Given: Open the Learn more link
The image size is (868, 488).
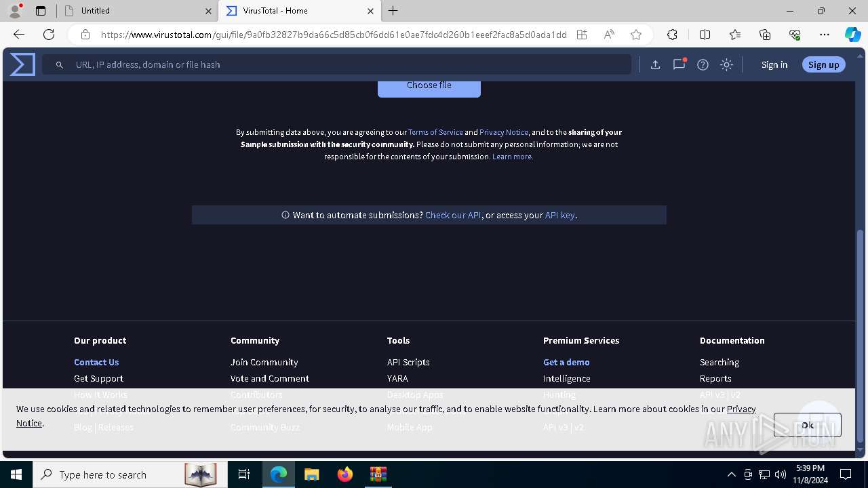Looking at the screenshot, I should point(513,157).
